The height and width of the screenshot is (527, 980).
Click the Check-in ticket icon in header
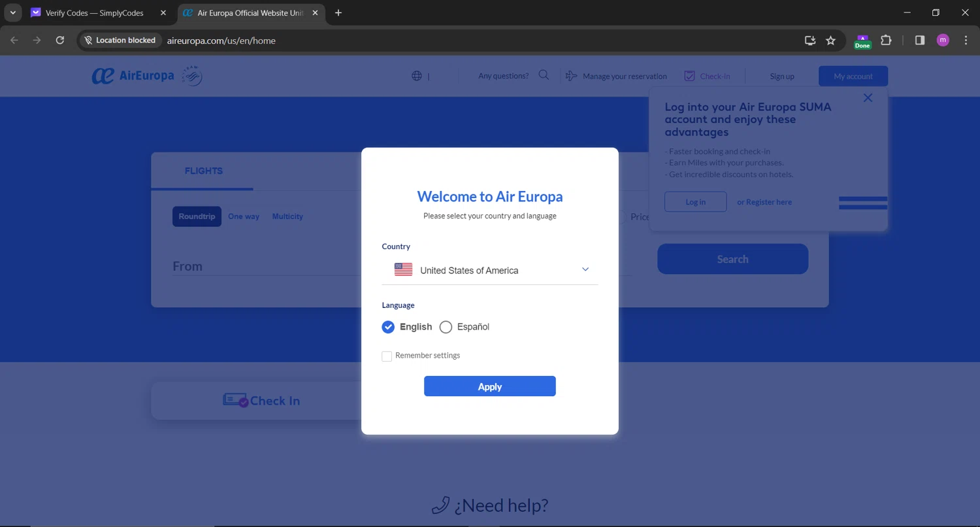(x=689, y=76)
